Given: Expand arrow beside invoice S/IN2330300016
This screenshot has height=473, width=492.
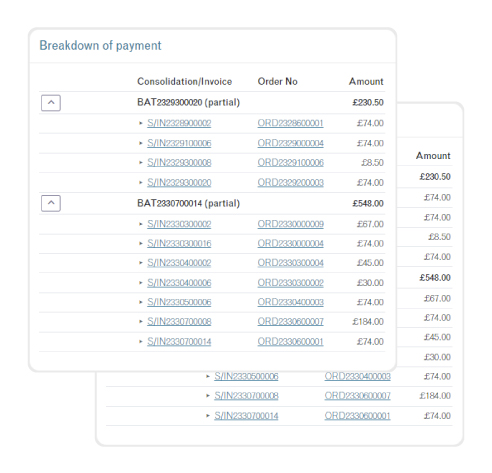Looking at the screenshot, I should coord(141,244).
